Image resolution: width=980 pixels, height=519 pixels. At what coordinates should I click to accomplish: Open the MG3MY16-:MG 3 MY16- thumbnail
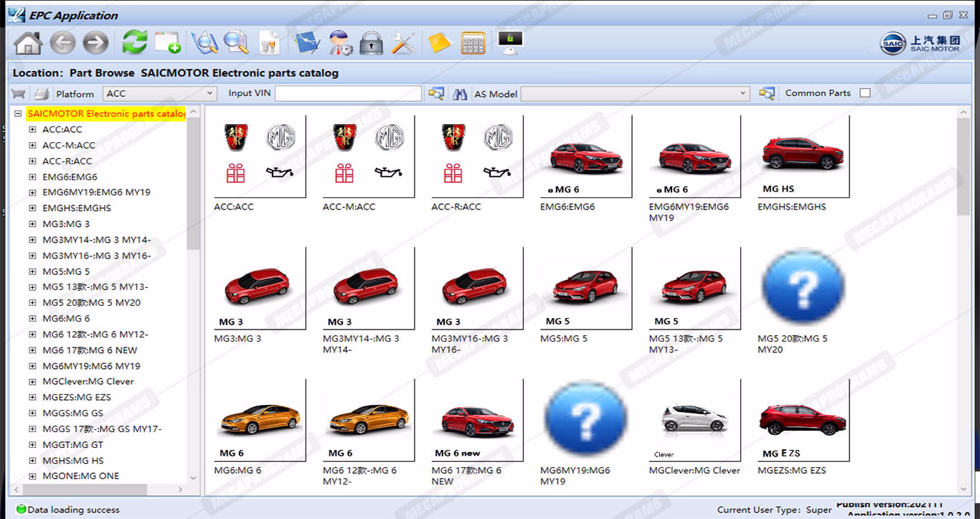(x=477, y=289)
